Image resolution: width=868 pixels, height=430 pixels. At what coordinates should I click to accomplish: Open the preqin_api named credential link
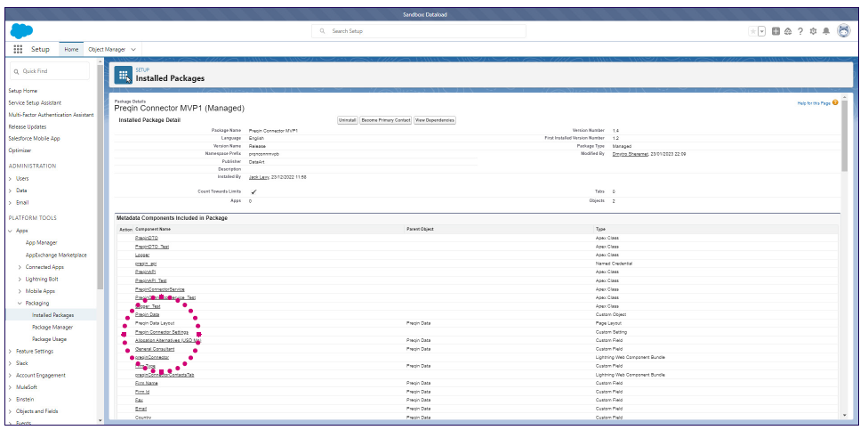click(146, 264)
